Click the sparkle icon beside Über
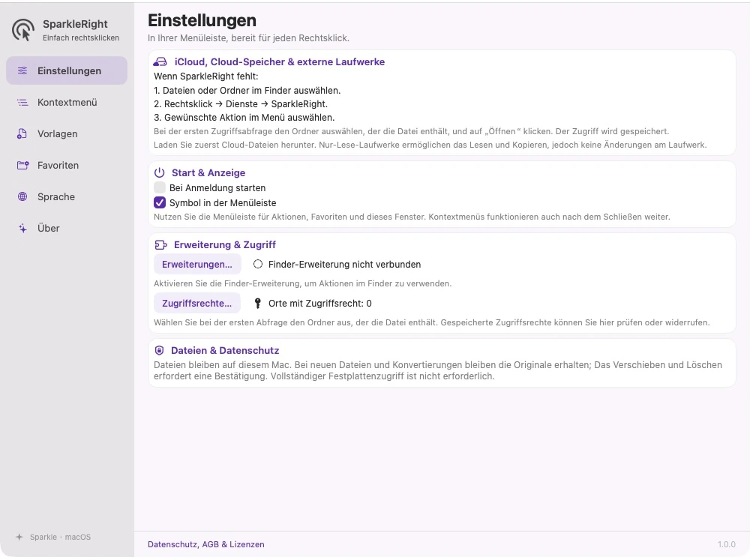 click(x=22, y=229)
